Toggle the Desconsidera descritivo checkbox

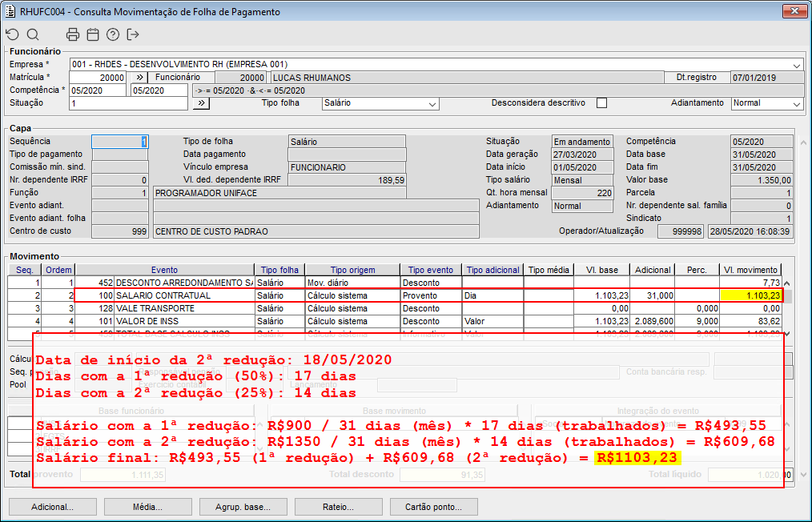tap(602, 103)
